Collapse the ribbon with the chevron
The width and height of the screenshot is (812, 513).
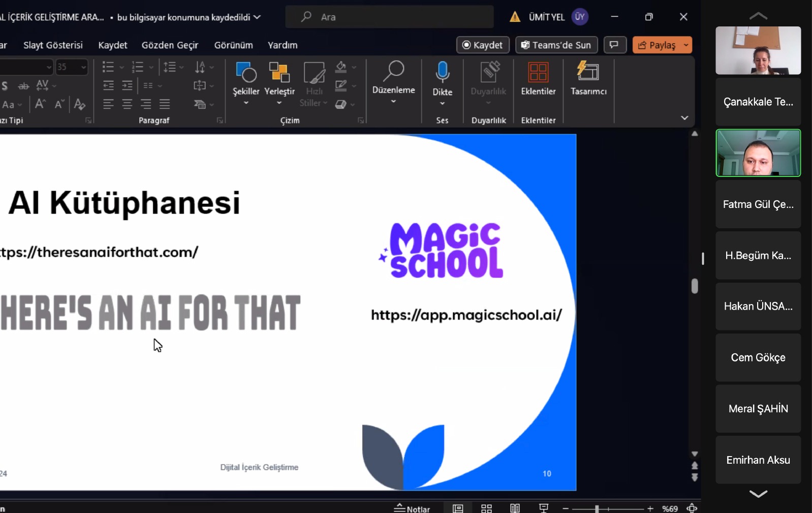coord(684,117)
